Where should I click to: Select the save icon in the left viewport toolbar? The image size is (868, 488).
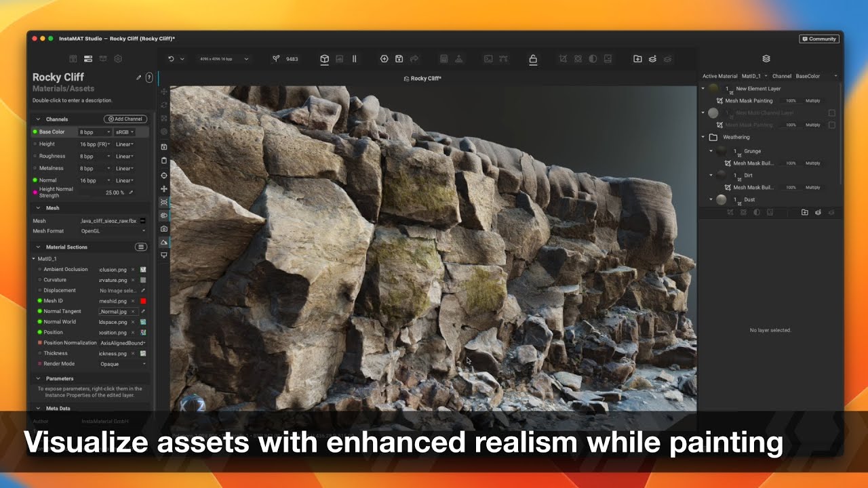pyautogui.click(x=164, y=146)
